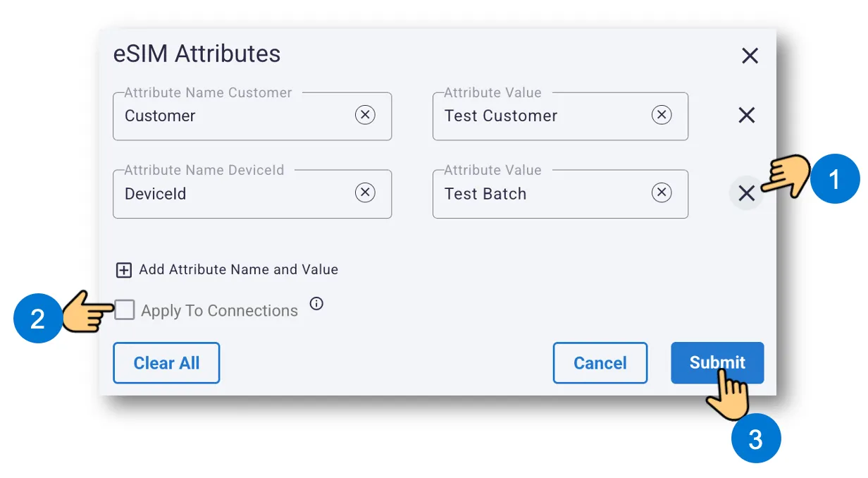Viewport: 868px width, 478px height.
Task: Clear the Test Batch value field
Action: coord(662,192)
